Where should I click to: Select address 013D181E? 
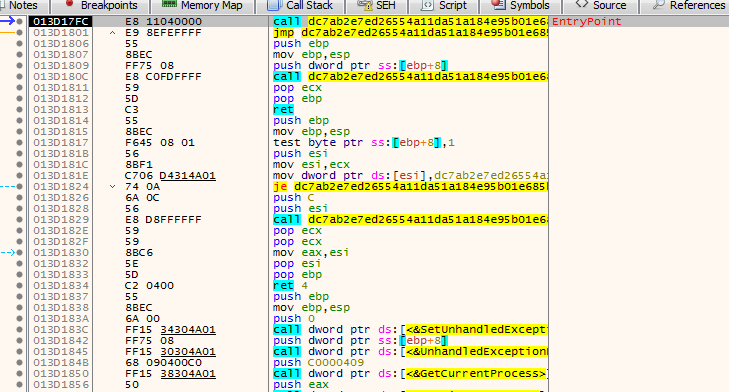coord(60,175)
